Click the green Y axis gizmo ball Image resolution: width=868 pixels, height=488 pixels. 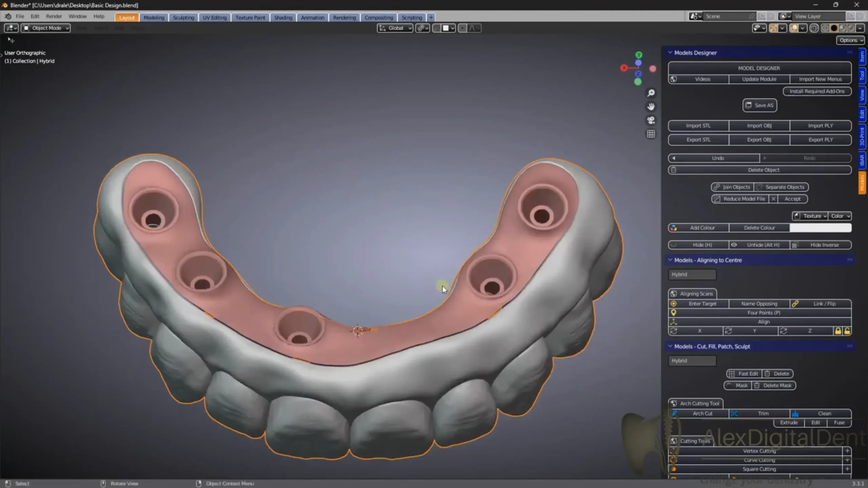(638, 55)
